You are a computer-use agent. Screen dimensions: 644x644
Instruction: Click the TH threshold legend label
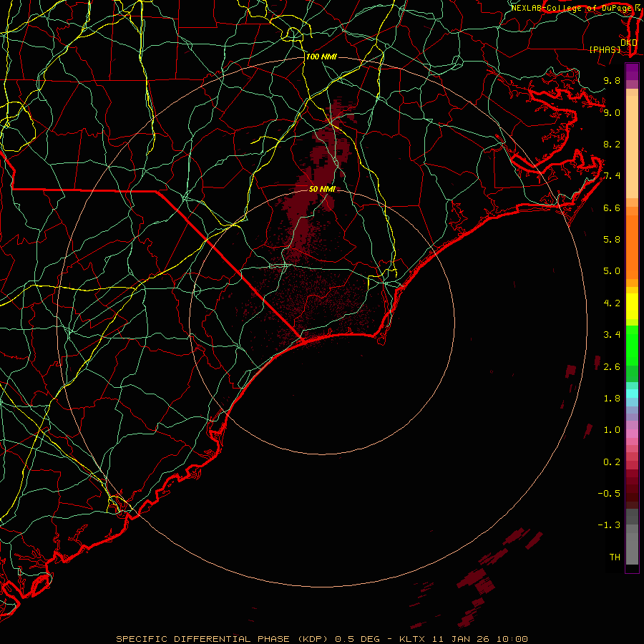pos(615,557)
